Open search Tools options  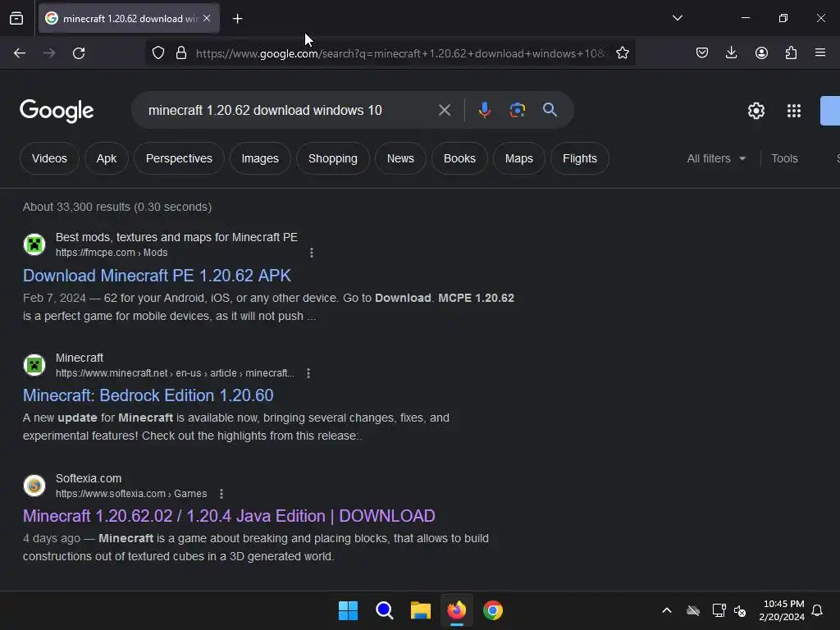click(x=784, y=158)
